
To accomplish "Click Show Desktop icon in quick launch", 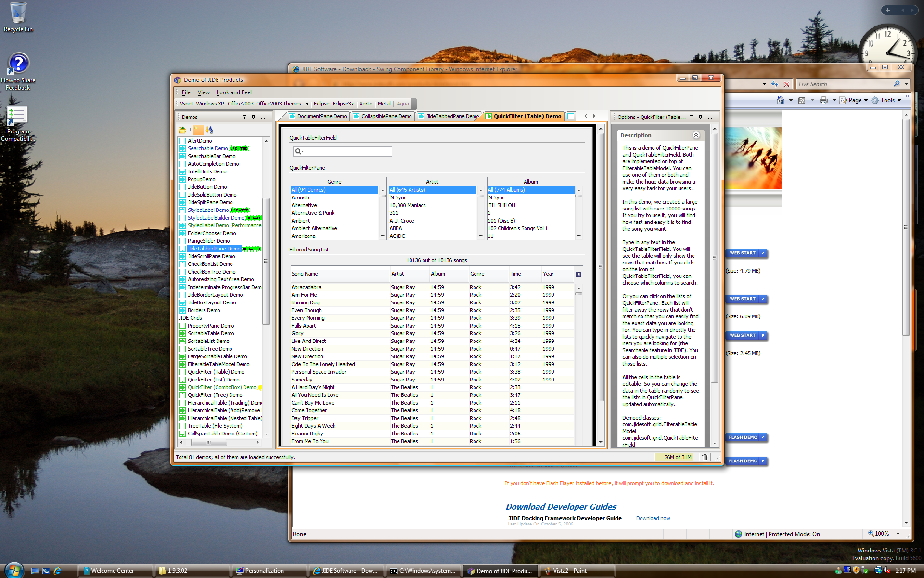I will coord(35,571).
